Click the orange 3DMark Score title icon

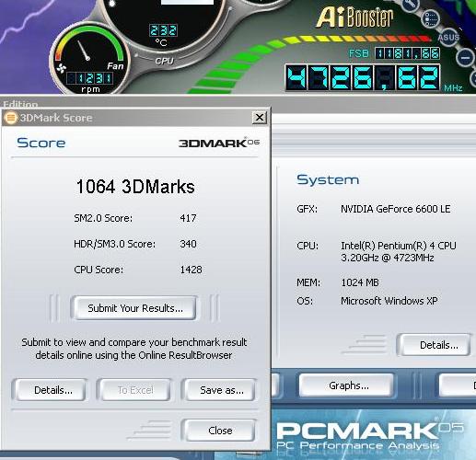click(11, 118)
